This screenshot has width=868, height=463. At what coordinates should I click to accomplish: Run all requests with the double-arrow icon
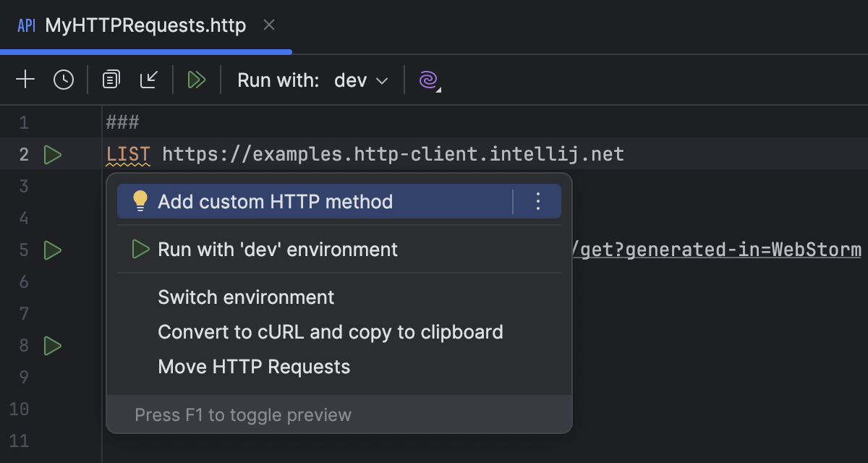click(197, 80)
